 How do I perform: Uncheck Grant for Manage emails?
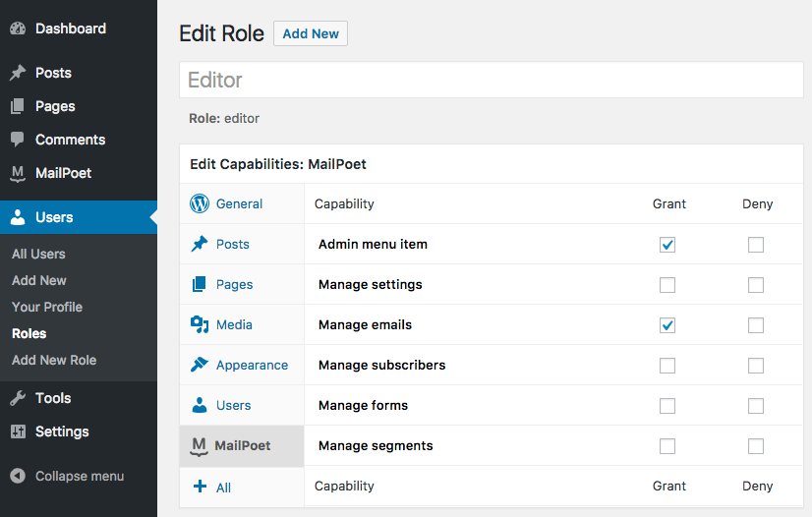pyautogui.click(x=667, y=325)
